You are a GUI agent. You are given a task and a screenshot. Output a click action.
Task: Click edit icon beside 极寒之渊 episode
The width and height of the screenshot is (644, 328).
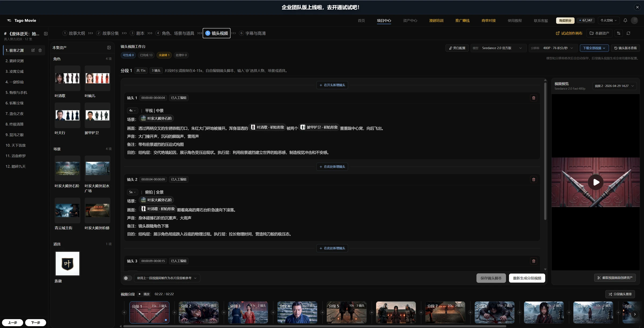pos(33,50)
